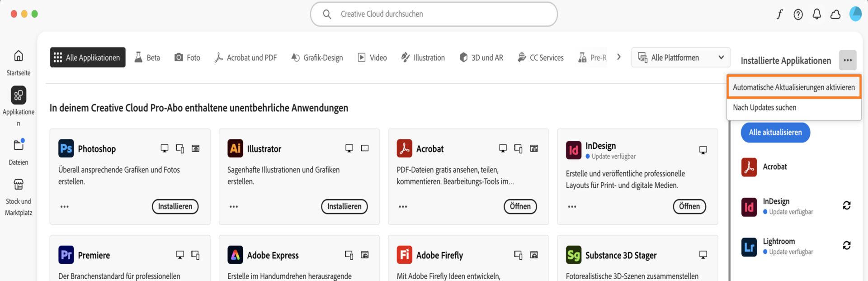Click the tablet icon on Illustrator card
Image resolution: width=868 pixels, height=281 pixels.
[x=365, y=148]
